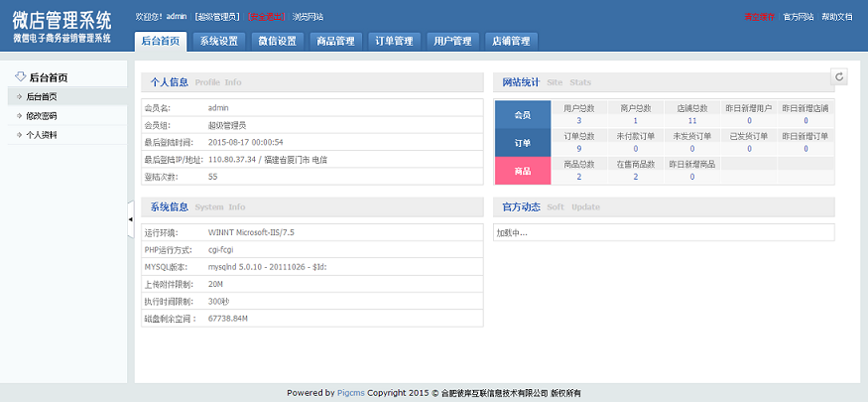868x402 pixels.
Task: Select the 用户管理 tab
Action: pos(452,42)
